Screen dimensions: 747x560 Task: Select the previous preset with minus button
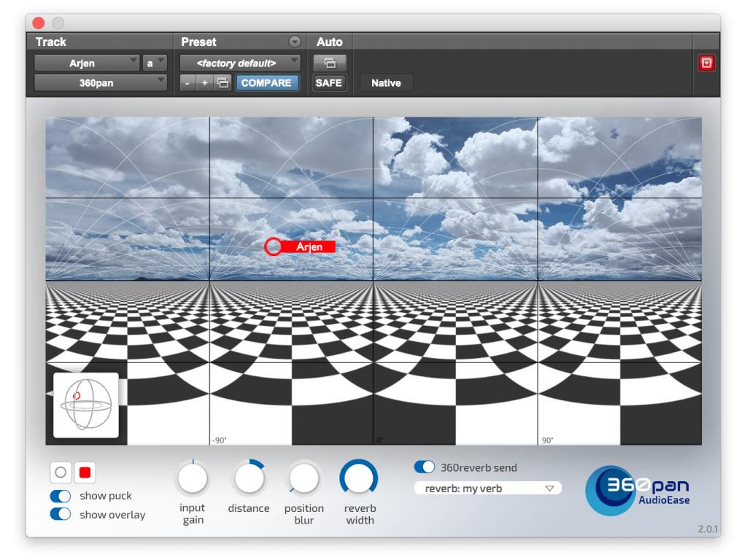pyautogui.click(x=187, y=83)
